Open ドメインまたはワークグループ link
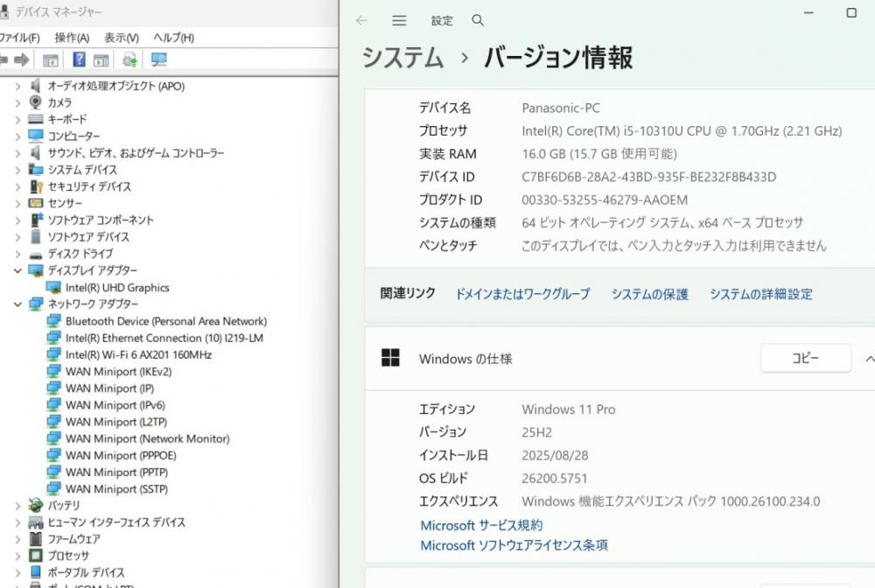Image resolution: width=875 pixels, height=588 pixels. 522,294
